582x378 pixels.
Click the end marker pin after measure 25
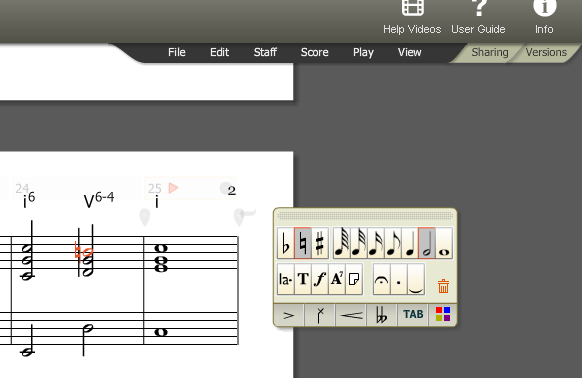pos(240,217)
